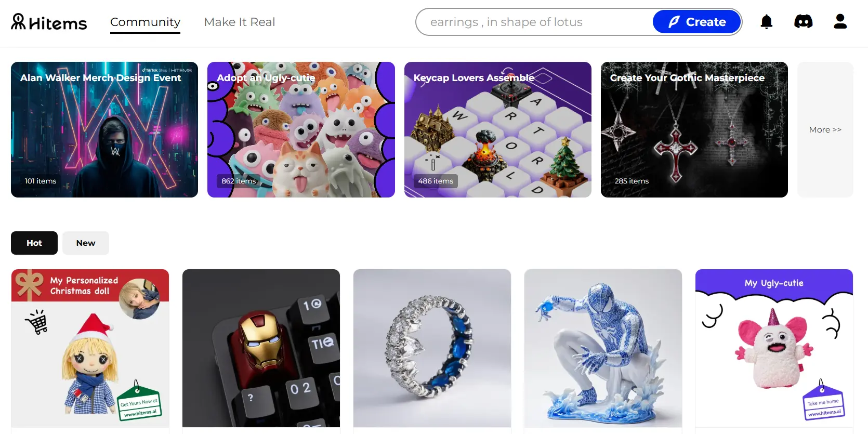Open the Discord icon link
The image size is (868, 434).
pos(803,22)
